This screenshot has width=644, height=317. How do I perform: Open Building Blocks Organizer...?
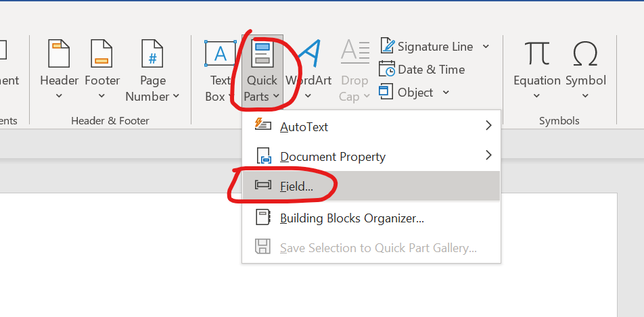352,218
